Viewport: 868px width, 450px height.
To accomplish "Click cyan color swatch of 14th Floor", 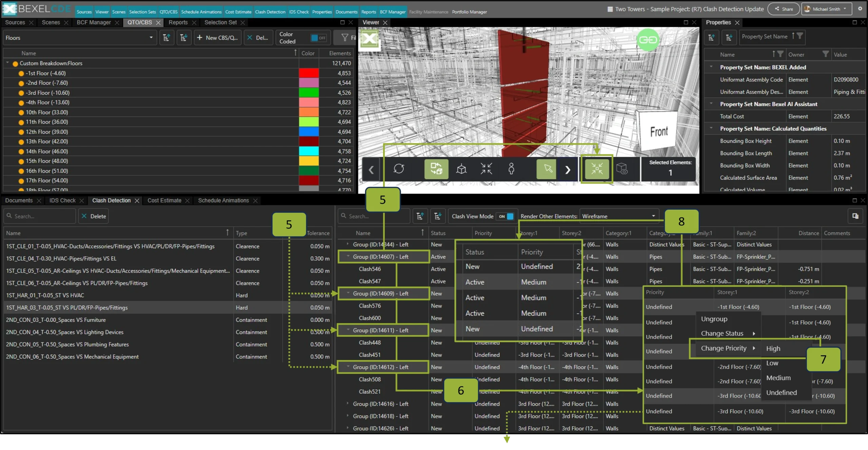I will click(x=309, y=151).
